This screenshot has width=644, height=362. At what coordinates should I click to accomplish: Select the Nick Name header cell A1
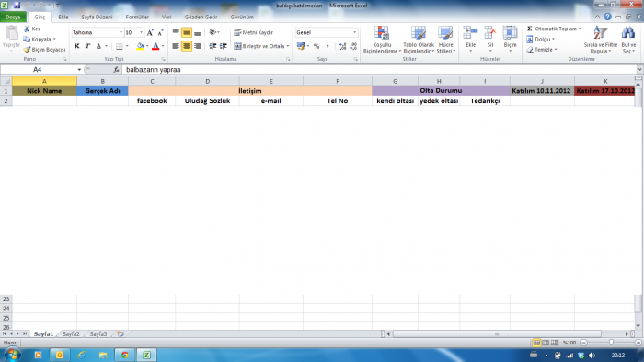coord(44,91)
